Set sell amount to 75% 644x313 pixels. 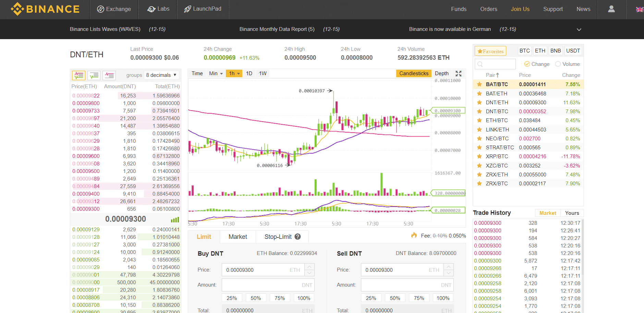pyautogui.click(x=419, y=298)
